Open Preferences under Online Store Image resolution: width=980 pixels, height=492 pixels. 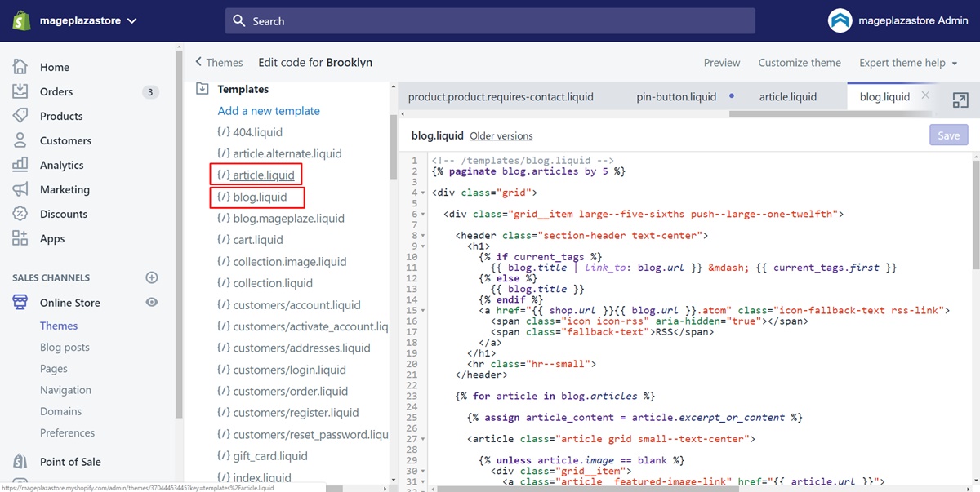coord(67,432)
